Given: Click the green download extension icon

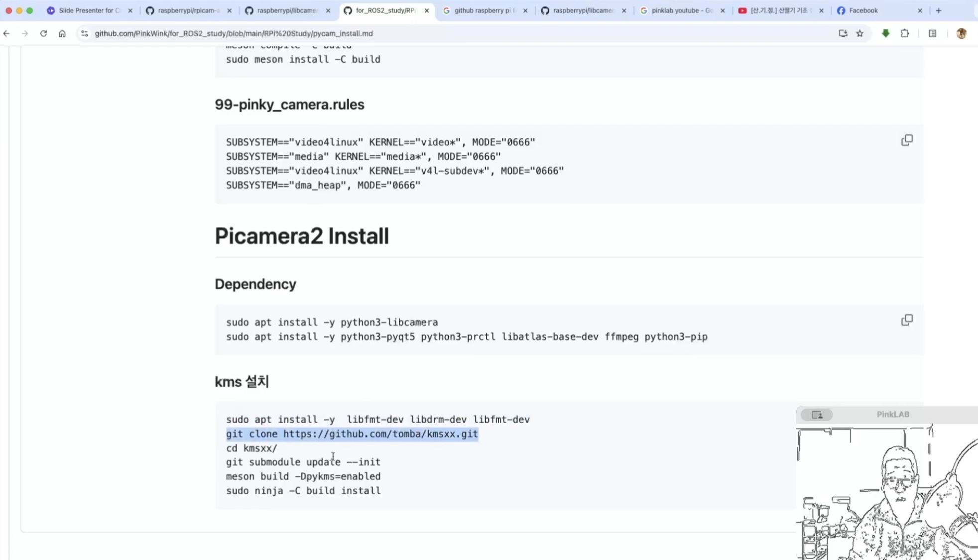Looking at the screenshot, I should tap(885, 33).
